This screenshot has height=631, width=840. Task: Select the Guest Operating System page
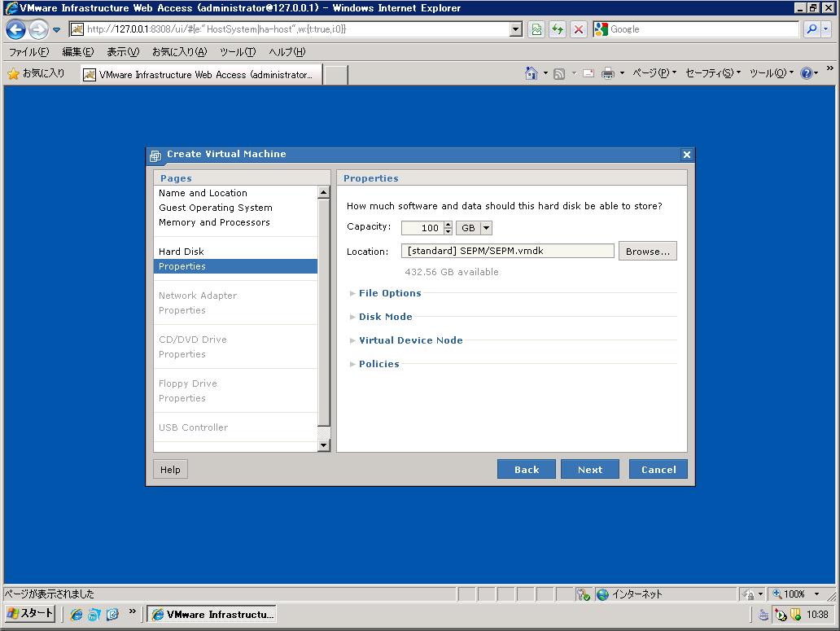(x=216, y=208)
